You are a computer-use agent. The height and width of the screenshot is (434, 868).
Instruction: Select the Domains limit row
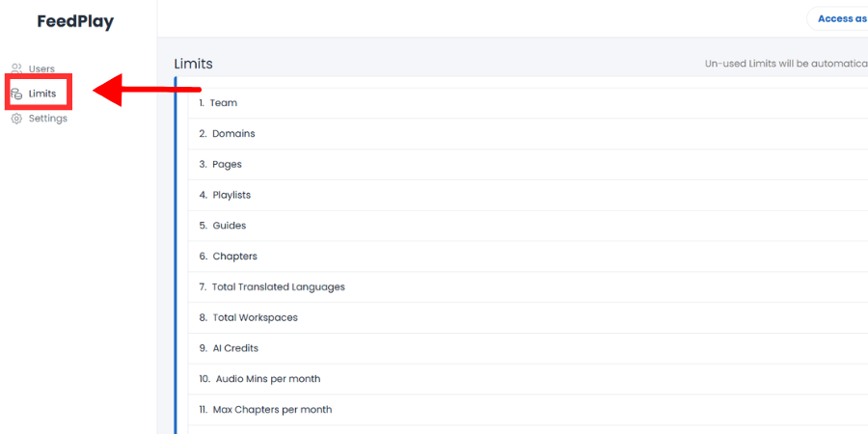(528, 133)
